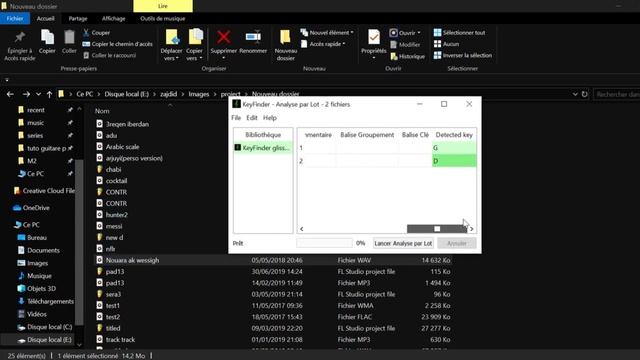Select the Couper scissors command

(x=96, y=33)
